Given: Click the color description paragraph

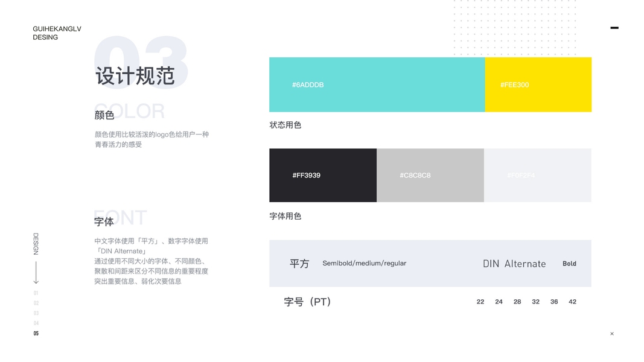Looking at the screenshot, I should click(x=152, y=139).
